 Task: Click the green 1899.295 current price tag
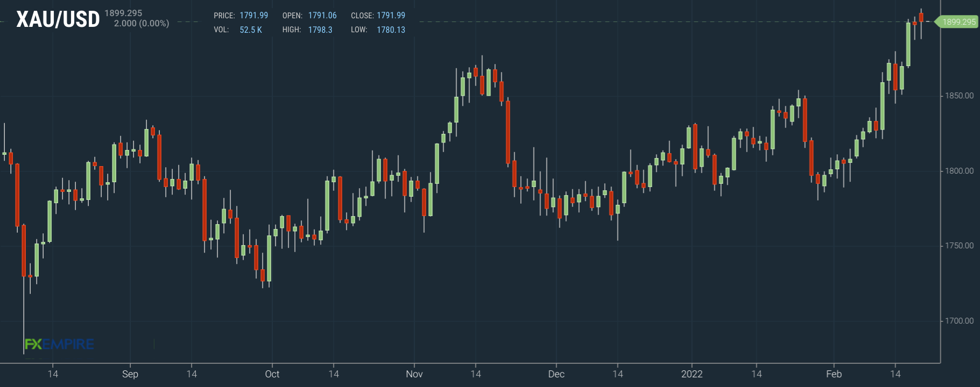(956, 22)
